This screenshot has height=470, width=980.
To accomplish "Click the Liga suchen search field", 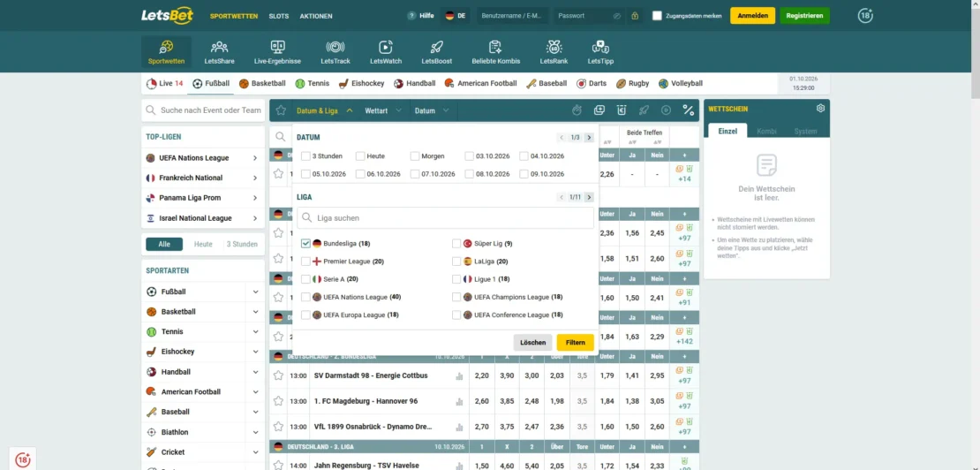I will (445, 218).
